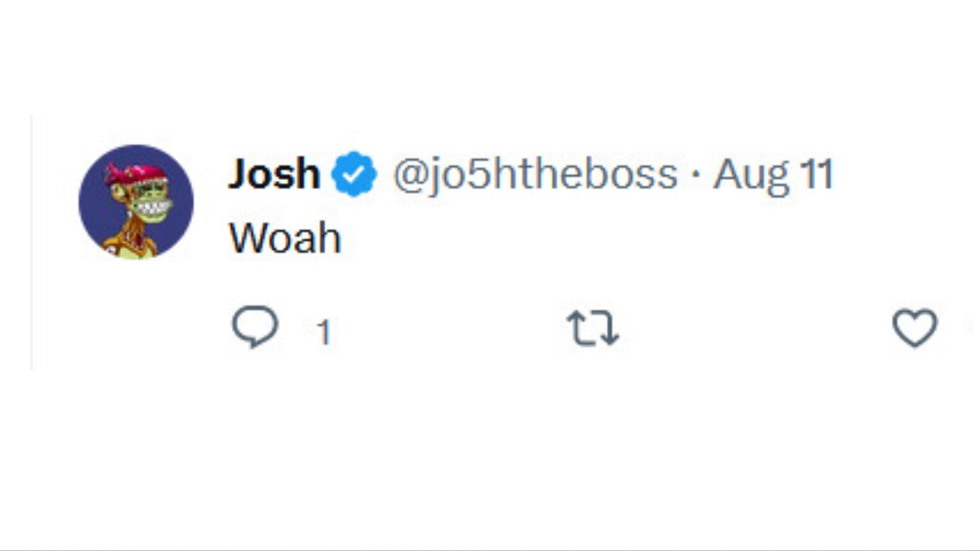Click the white area below the tweet
This screenshot has height=551, width=980.
(490, 459)
